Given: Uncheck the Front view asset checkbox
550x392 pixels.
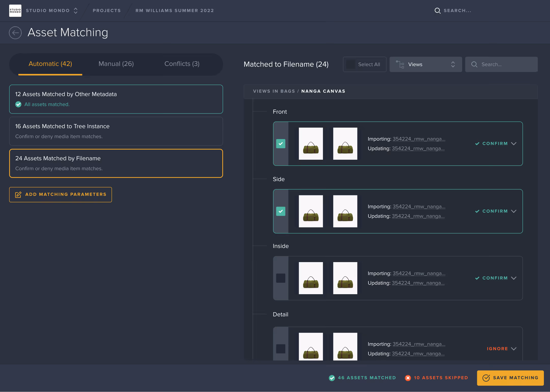Looking at the screenshot, I should [281, 144].
